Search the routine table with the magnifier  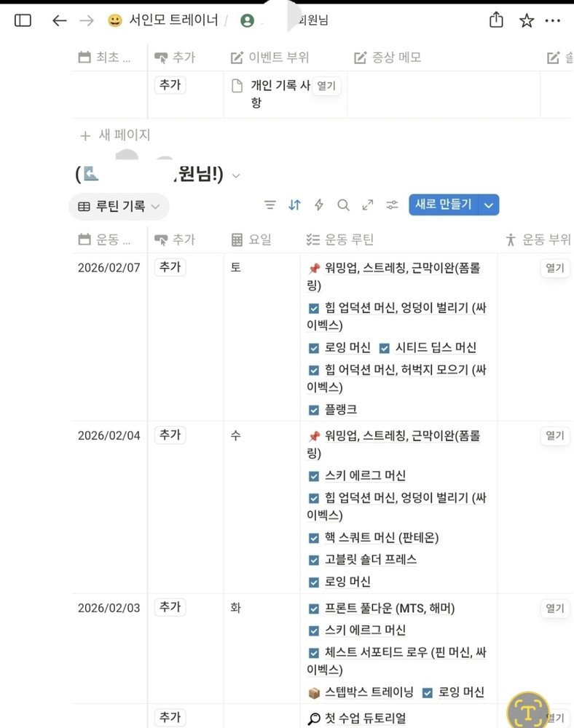click(343, 205)
